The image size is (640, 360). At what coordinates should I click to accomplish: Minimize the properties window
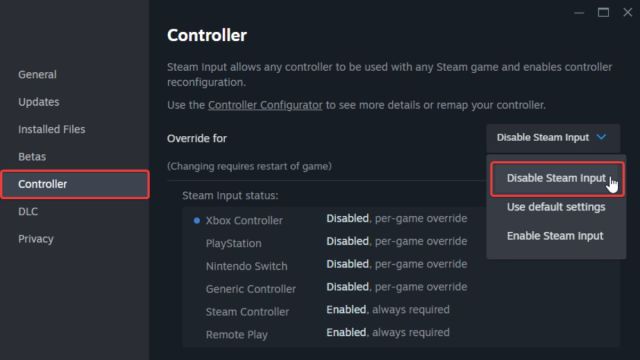[x=579, y=13]
